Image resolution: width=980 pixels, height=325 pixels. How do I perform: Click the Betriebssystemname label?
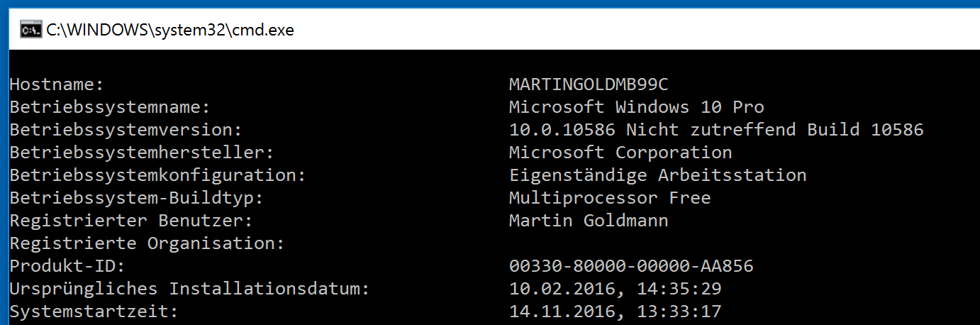110,107
